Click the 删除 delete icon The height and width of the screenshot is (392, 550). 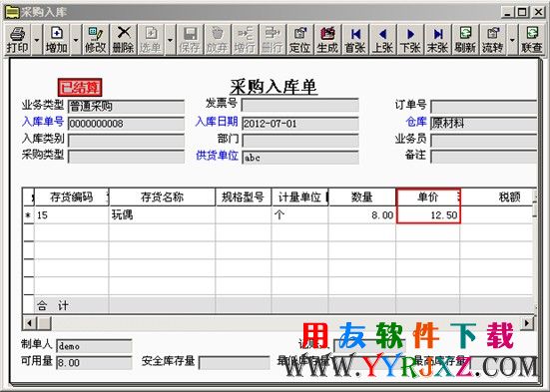click(123, 40)
